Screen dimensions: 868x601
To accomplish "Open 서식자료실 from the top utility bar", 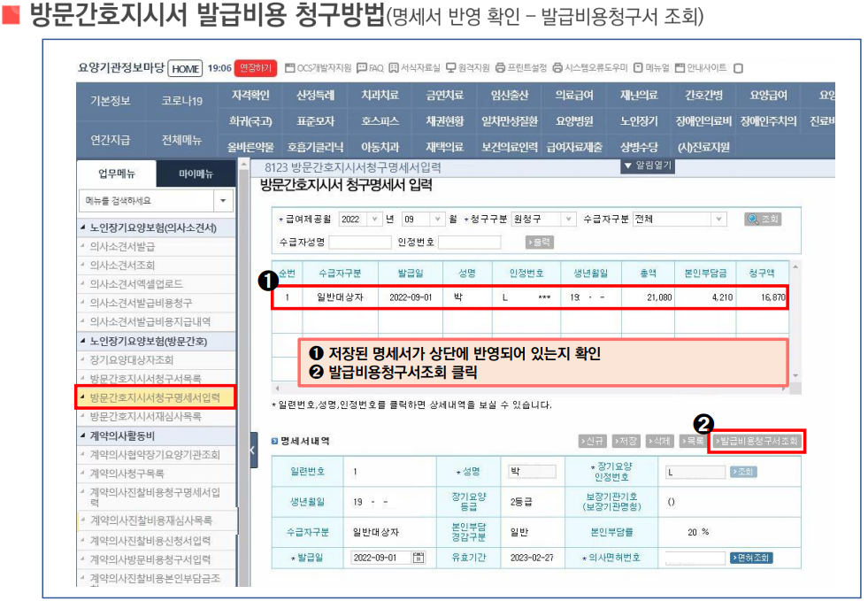I will [414, 68].
